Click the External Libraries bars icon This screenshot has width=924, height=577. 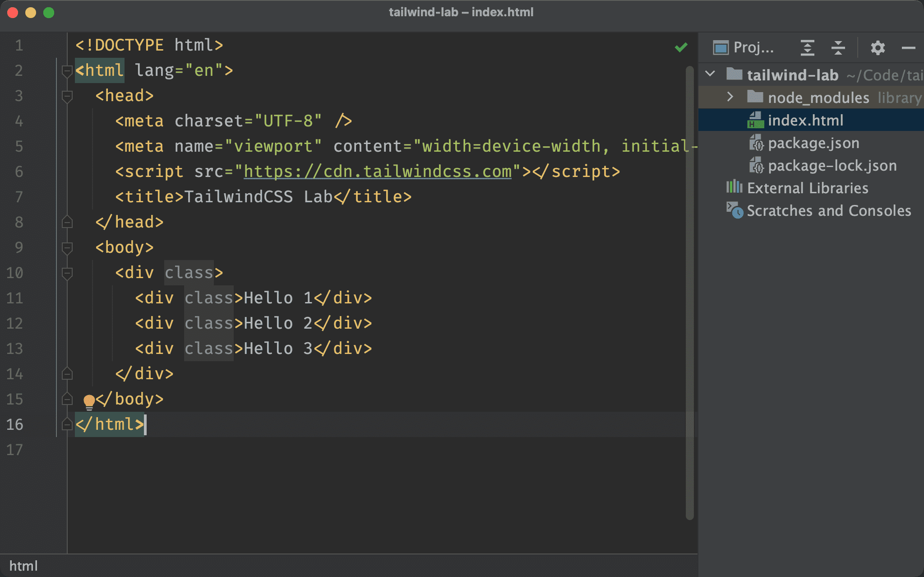point(734,187)
